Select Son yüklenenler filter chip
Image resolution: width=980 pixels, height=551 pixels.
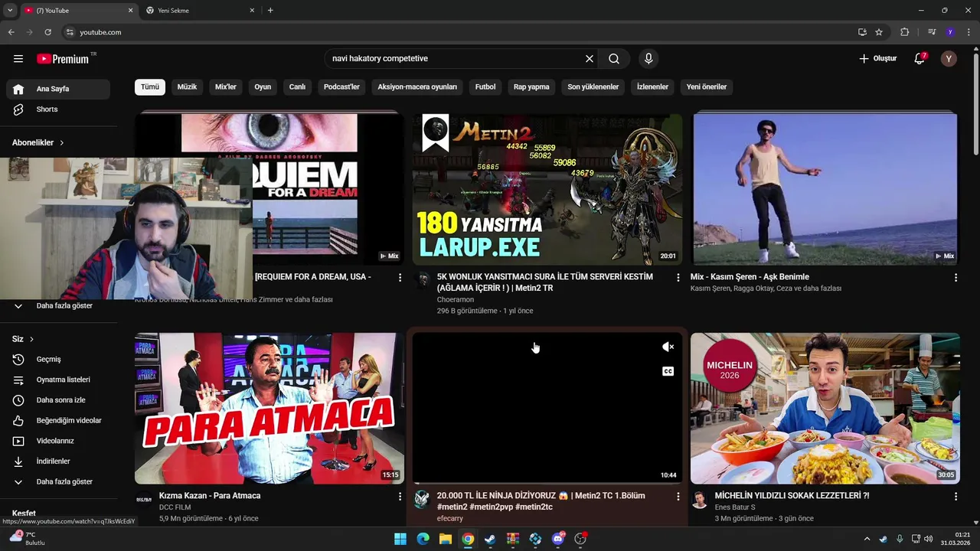click(593, 87)
